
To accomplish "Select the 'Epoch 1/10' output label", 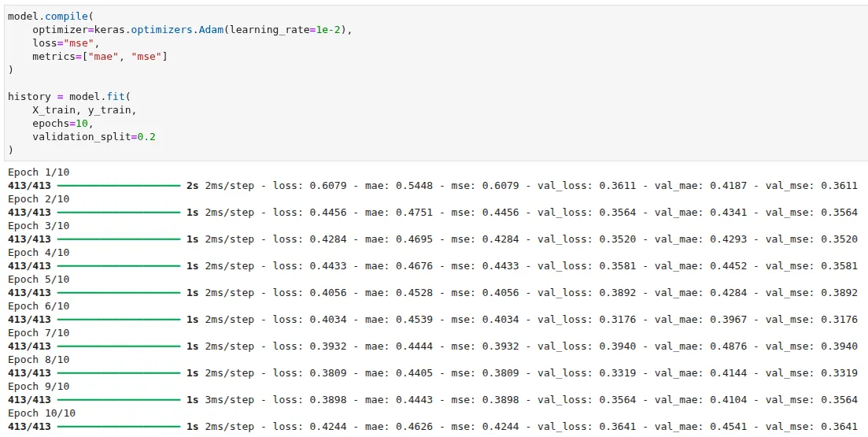I will pyautogui.click(x=39, y=172).
